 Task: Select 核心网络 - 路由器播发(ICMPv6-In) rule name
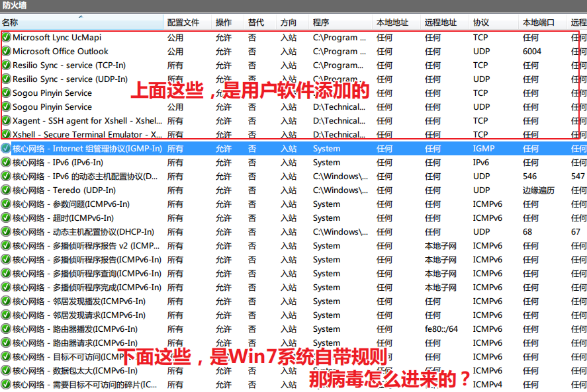click(75, 329)
